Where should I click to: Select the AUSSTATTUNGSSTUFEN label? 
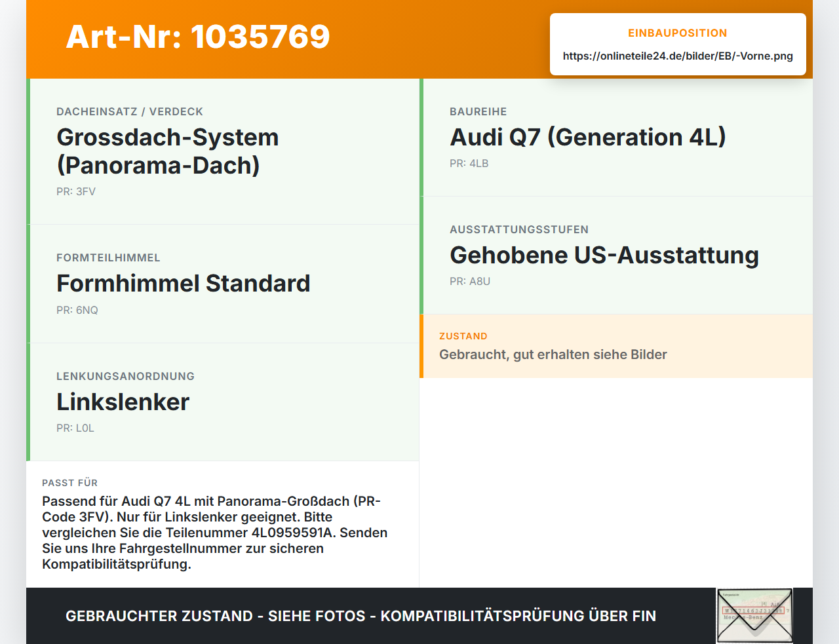[x=519, y=229]
